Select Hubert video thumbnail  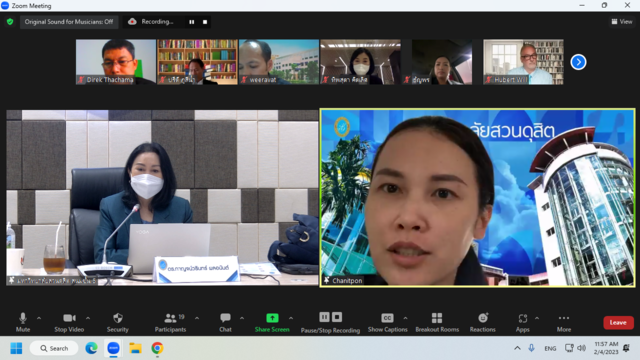(x=523, y=62)
